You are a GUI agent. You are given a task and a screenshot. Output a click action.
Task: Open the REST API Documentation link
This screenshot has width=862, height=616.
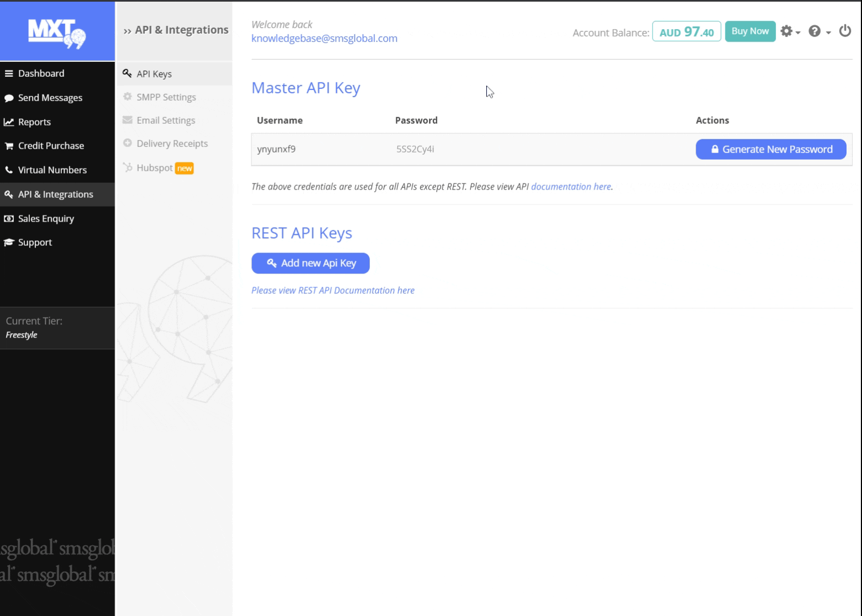point(333,291)
